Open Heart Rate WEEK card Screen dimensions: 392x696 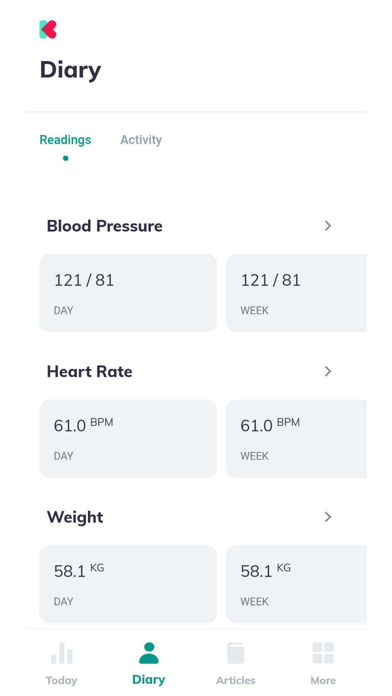click(x=297, y=439)
